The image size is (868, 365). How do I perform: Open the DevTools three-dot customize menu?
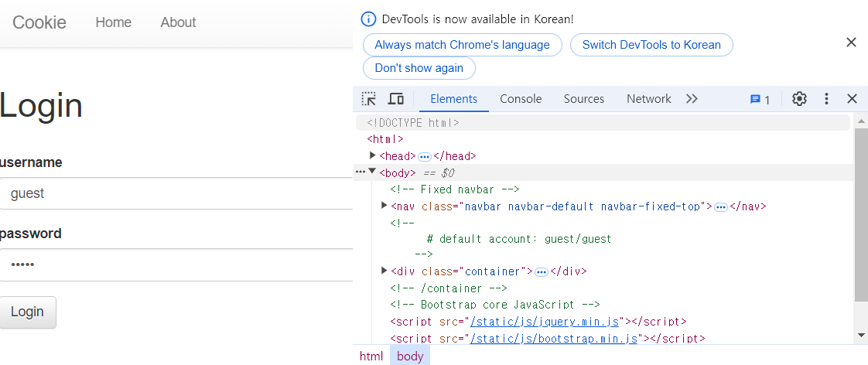pos(826,99)
